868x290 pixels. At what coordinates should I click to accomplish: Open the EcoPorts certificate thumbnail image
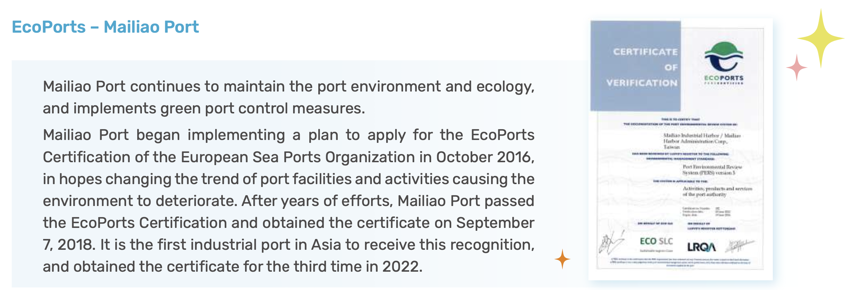(x=680, y=149)
